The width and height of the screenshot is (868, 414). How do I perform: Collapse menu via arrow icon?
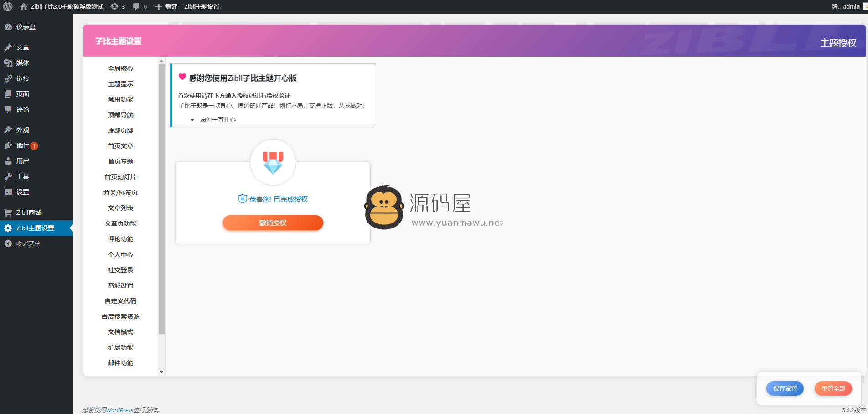pyautogui.click(x=8, y=243)
